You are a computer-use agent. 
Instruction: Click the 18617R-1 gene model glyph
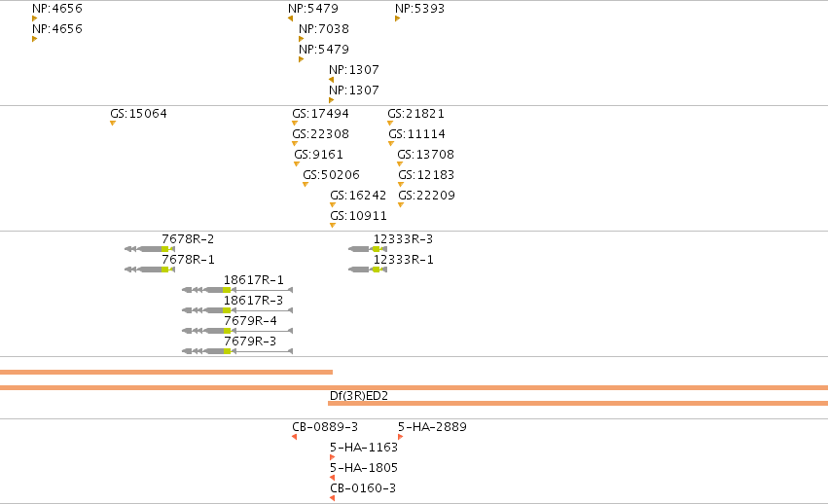coord(237,290)
